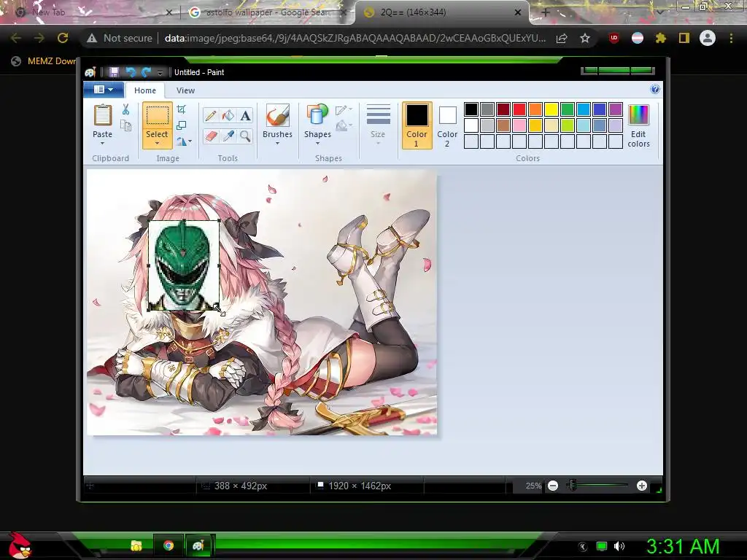Click the Edit colors rainbow icon

click(x=638, y=116)
